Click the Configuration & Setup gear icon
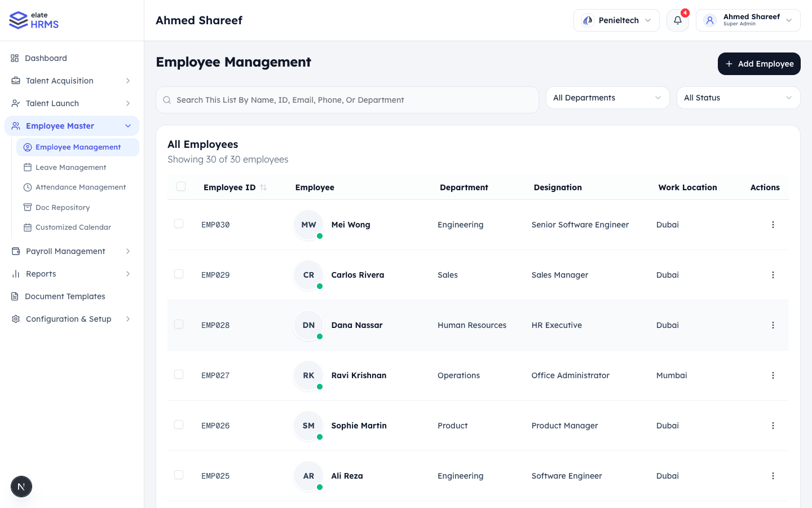812x508 pixels. tap(16, 319)
